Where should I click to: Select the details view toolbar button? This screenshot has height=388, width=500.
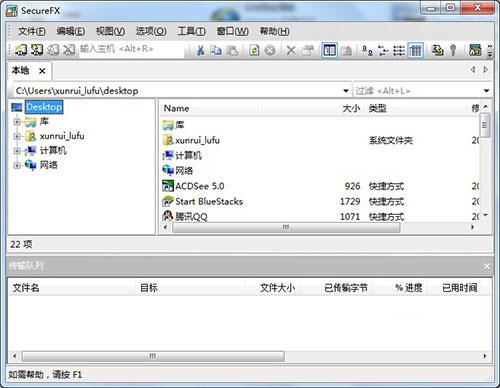point(415,51)
